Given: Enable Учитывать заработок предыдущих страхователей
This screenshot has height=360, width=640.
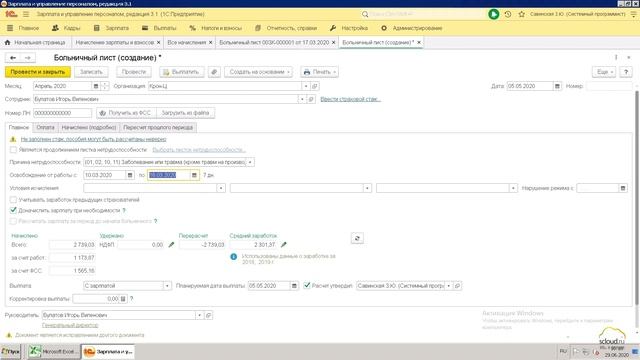Looking at the screenshot, I should tap(13, 200).
